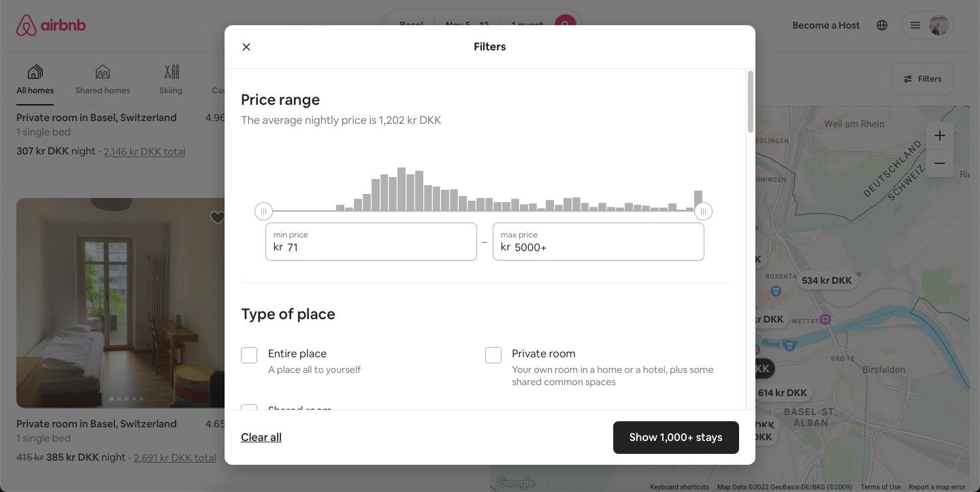Viewport: 980px width, 492px height.
Task: Open the user menu via hamburger icon
Action: (x=915, y=25)
